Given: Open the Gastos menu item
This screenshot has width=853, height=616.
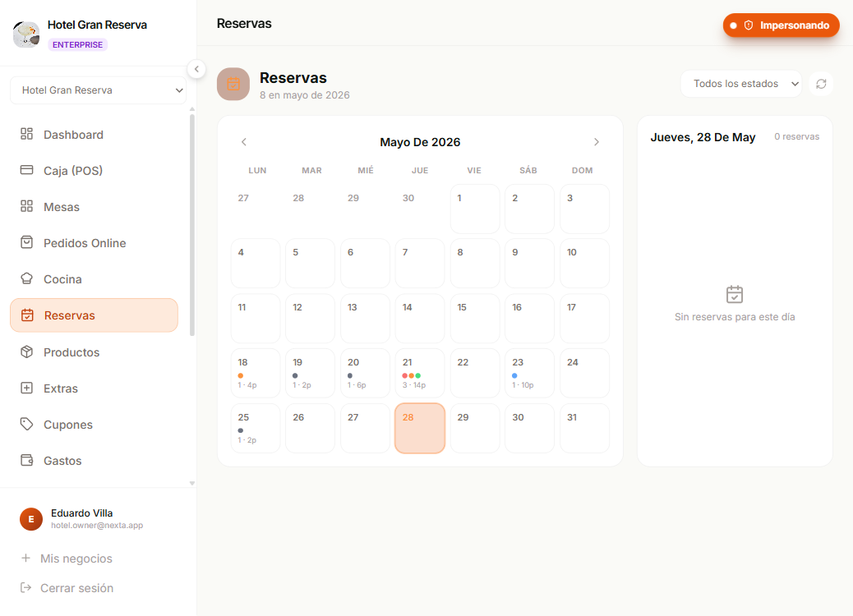Looking at the screenshot, I should (95, 461).
